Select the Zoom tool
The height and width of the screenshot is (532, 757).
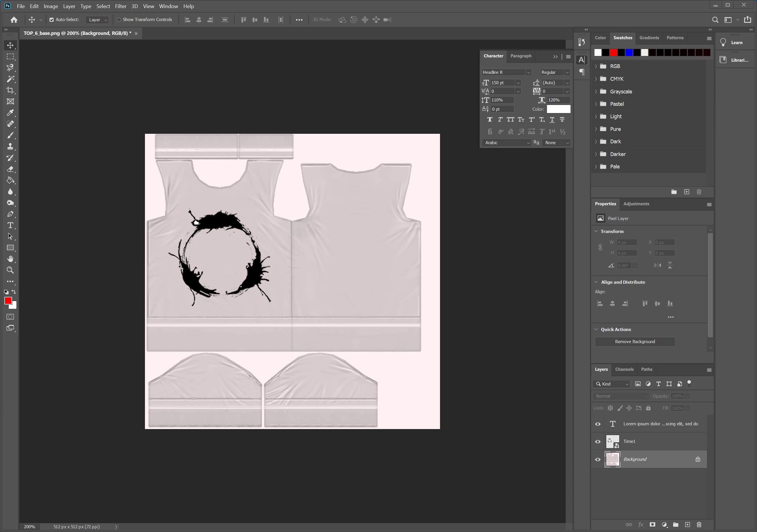(x=10, y=270)
